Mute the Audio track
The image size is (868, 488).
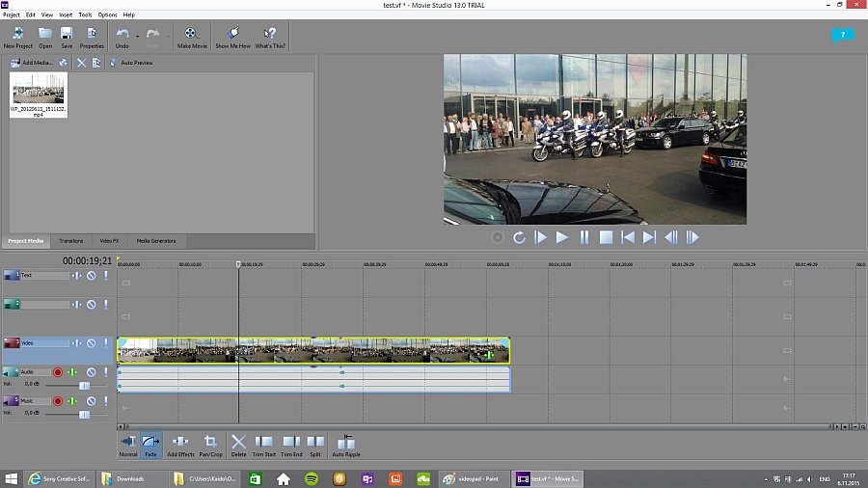92,372
